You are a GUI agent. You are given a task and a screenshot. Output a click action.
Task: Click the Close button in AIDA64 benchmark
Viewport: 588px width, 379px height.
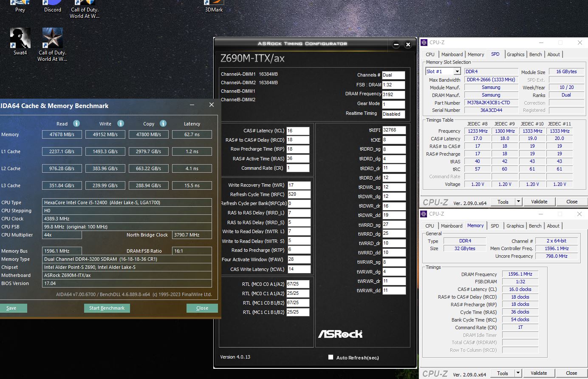pyautogui.click(x=202, y=308)
